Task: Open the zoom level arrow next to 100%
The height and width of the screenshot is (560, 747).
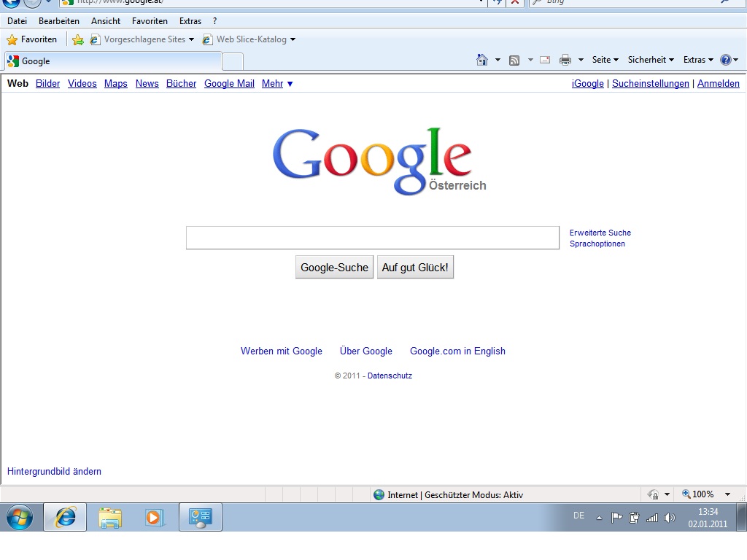Action: [727, 494]
